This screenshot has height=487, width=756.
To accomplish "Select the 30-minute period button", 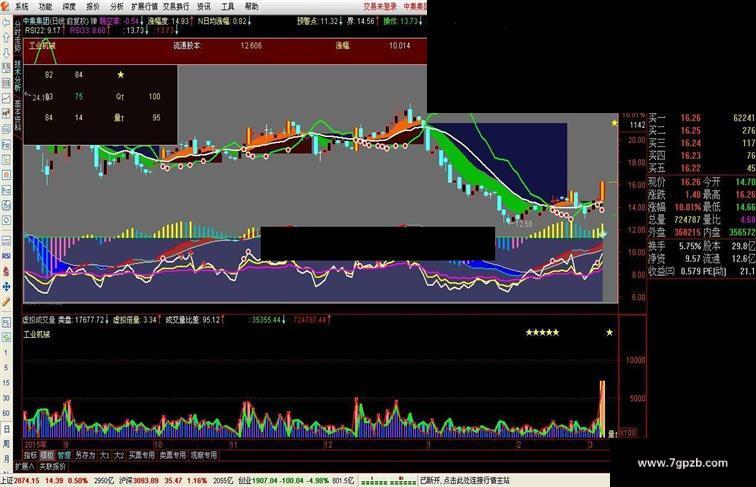I will (x=6, y=398).
